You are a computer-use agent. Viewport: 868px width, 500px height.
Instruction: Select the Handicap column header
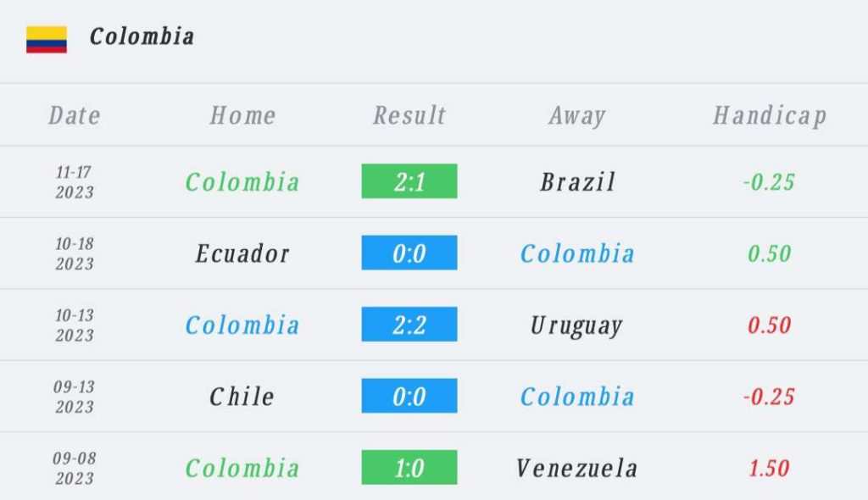tap(769, 115)
